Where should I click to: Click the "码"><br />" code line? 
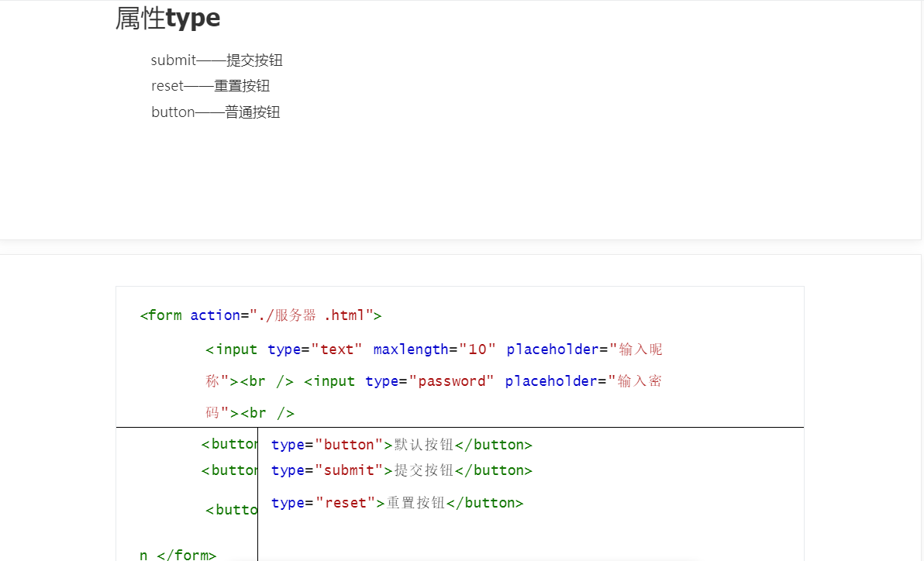tap(250, 413)
